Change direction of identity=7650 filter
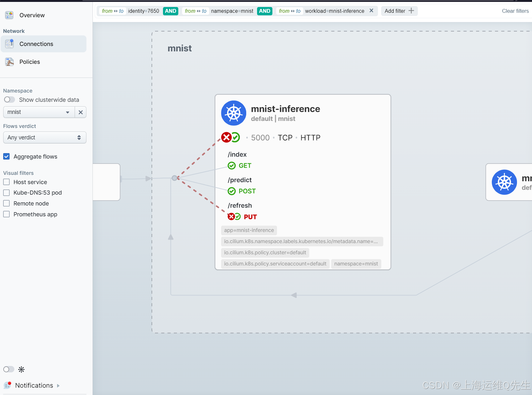 (113, 11)
